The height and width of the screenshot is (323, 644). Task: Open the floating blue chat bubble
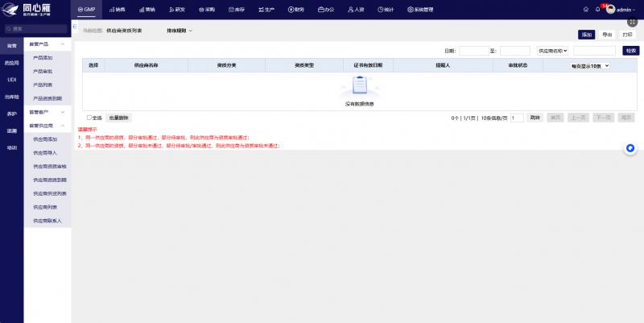pyautogui.click(x=630, y=148)
